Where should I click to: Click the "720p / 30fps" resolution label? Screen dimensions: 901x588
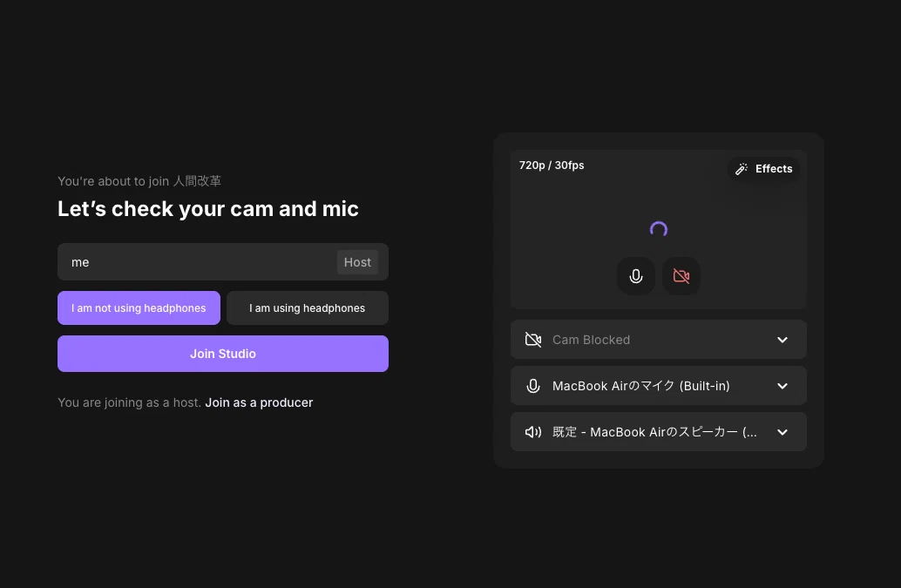pos(552,166)
